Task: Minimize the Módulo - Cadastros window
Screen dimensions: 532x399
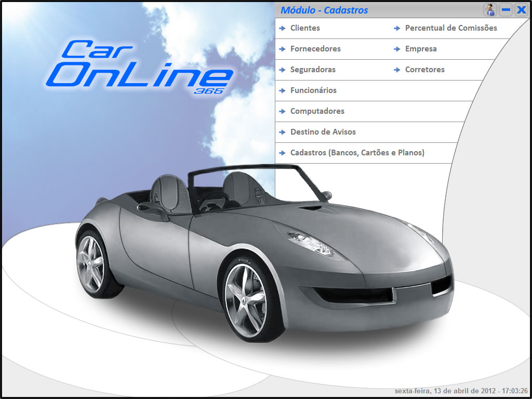Action: pos(506,10)
